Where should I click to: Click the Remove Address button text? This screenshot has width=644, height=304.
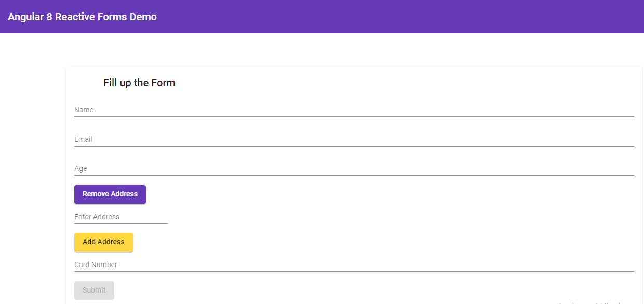[110, 194]
